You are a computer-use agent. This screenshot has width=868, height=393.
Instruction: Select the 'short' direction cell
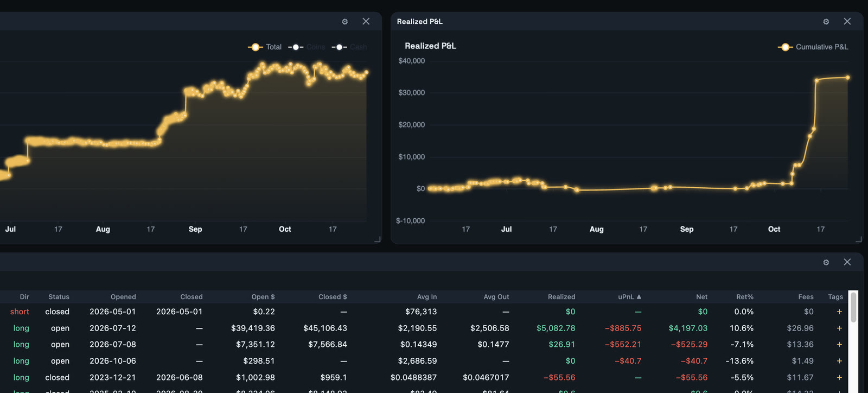(x=20, y=312)
